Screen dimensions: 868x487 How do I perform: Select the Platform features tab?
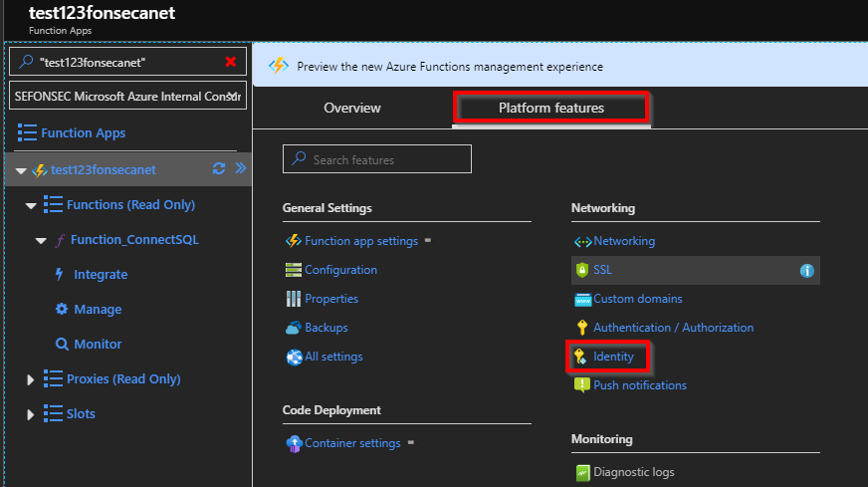pos(550,108)
